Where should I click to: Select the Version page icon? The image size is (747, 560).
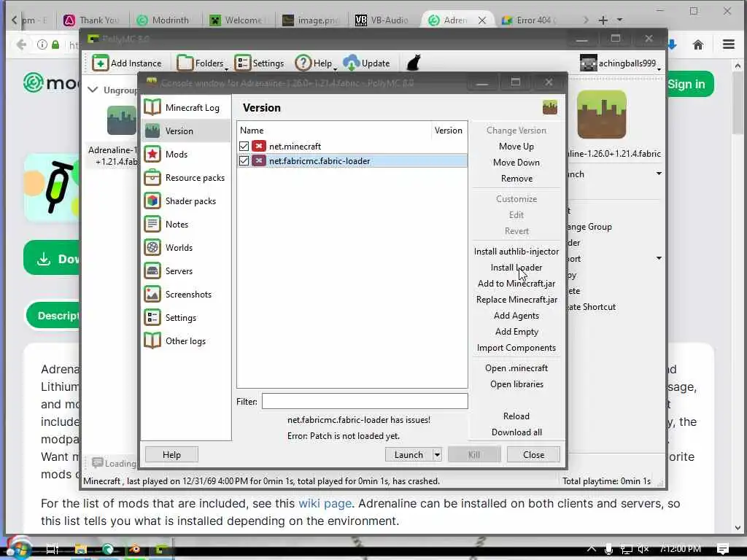[152, 131]
